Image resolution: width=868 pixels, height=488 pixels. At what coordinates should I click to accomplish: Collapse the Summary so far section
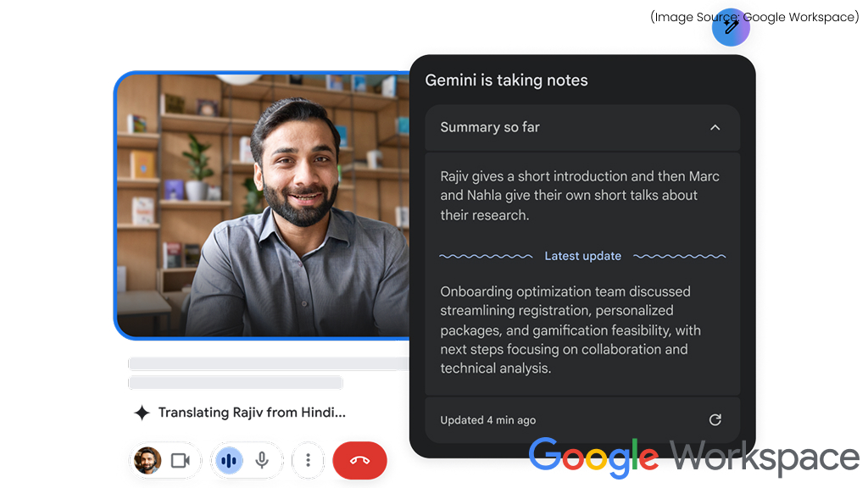715,128
